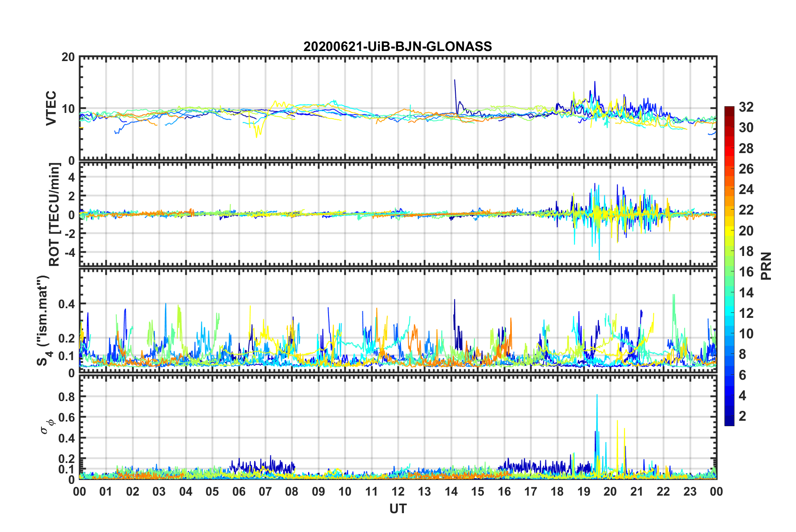Click the plot title "20200621-UiB-BJN-GLONASS"
The image size is (796, 532).
[398, 46]
